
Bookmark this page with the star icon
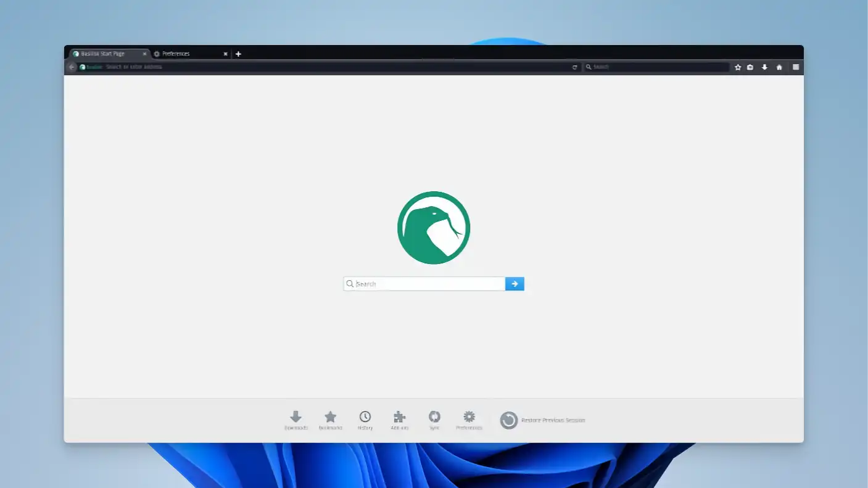click(x=737, y=67)
